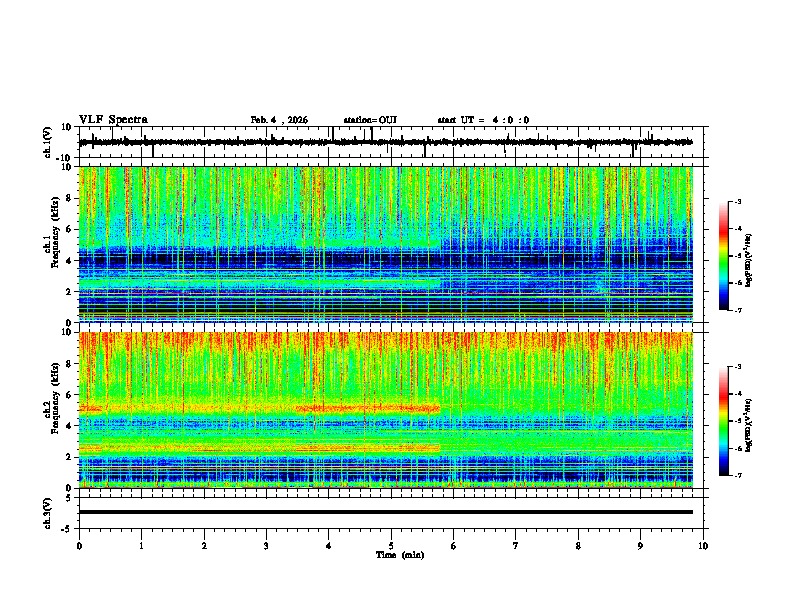Click the "-7" label on the ch.2 colorbar
The image size is (792, 612).
click(x=738, y=475)
